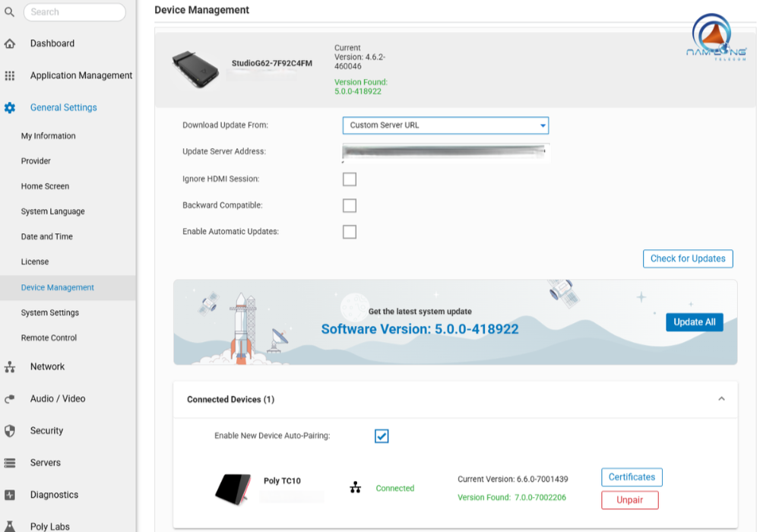Click the Security shield icon
Image resolution: width=760 pixels, height=532 pixels.
10,431
